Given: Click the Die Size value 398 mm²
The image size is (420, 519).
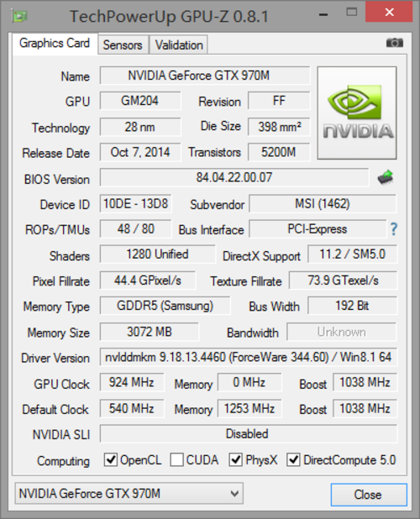Looking at the screenshot, I should (x=279, y=127).
